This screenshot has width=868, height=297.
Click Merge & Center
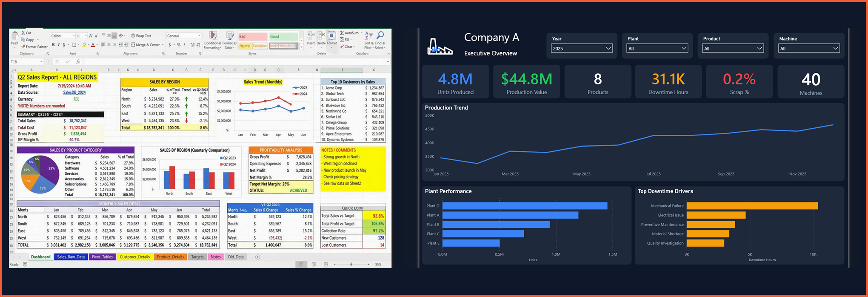click(146, 45)
